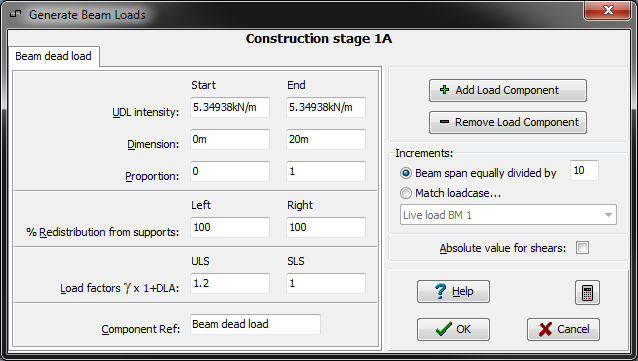Click the 'Component Ref:' label
The width and height of the screenshot is (638, 361).
(x=141, y=329)
